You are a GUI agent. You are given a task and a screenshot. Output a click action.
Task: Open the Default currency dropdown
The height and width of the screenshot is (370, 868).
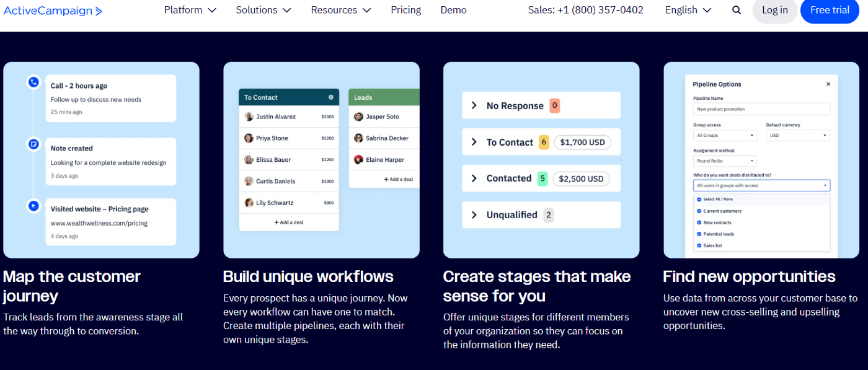[798, 135]
